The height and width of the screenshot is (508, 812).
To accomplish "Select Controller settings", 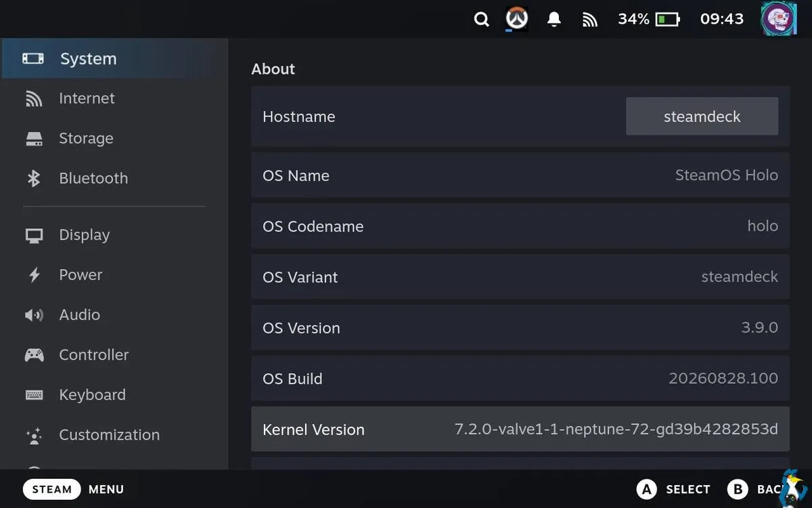I will pos(114,355).
